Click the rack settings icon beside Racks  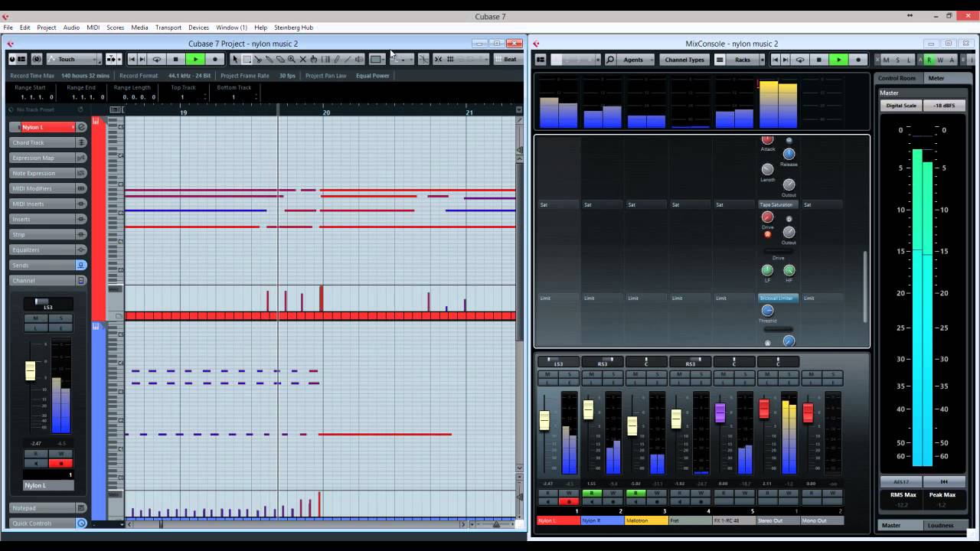(720, 59)
